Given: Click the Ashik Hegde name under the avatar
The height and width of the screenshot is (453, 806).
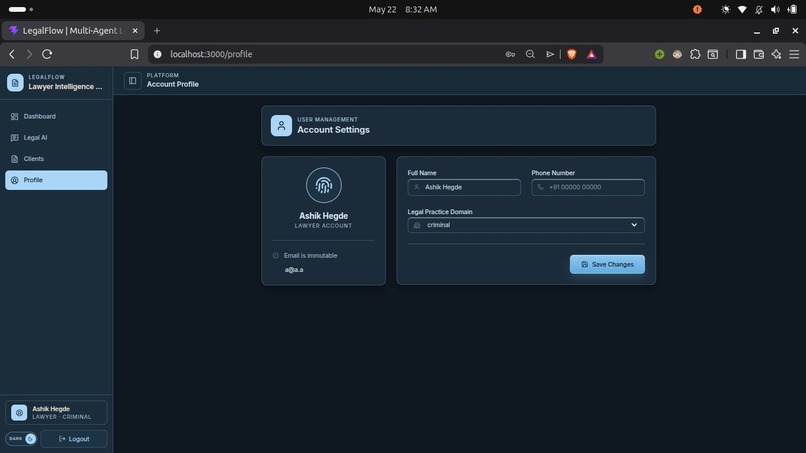Looking at the screenshot, I should (x=323, y=216).
